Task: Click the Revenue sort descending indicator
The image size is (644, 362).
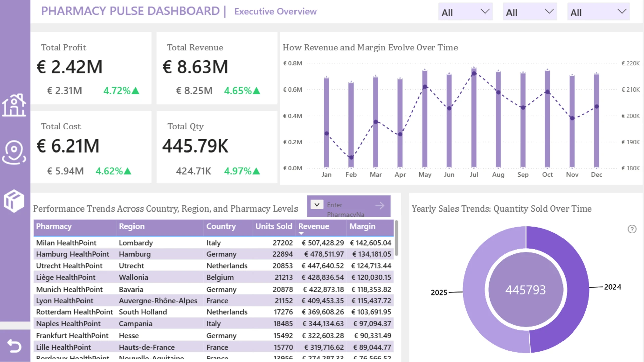Action: 301,233
